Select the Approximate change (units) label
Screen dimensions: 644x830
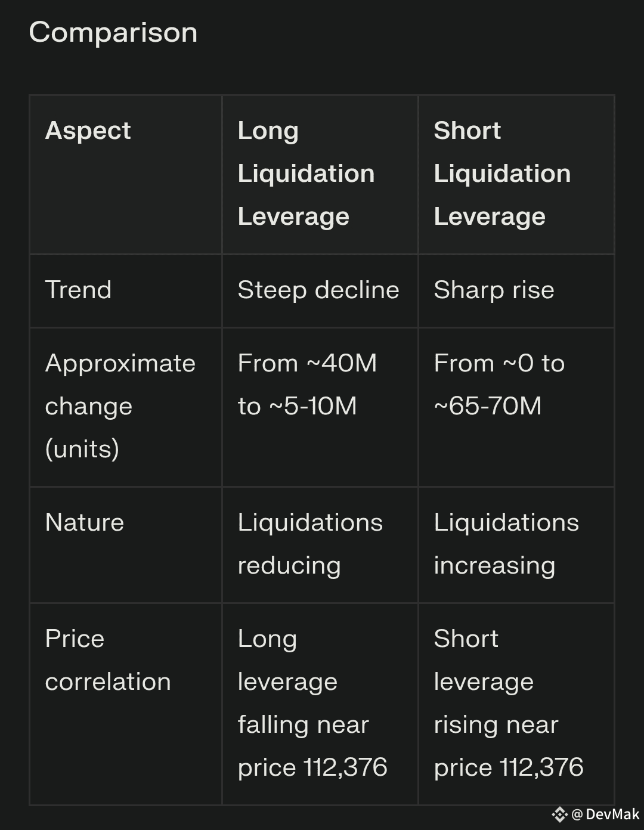point(120,406)
